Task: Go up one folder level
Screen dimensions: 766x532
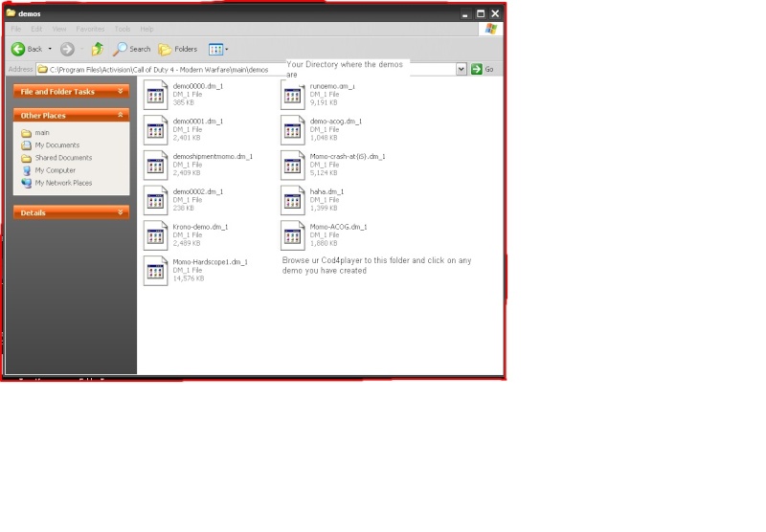Action: [x=98, y=49]
